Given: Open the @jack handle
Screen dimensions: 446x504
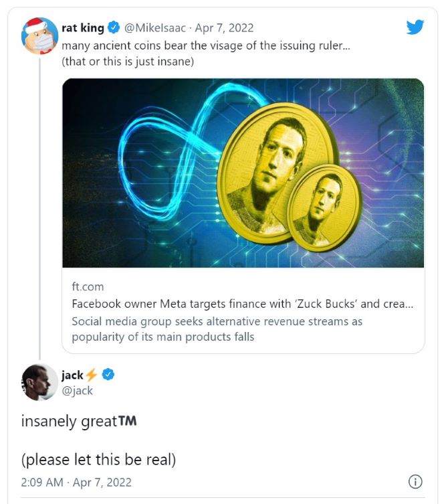Looking at the screenshot, I should (77, 391).
